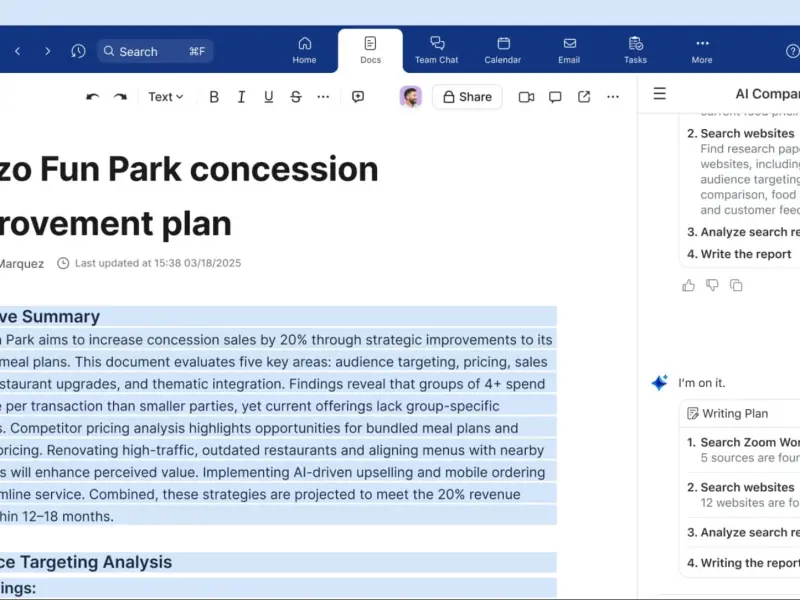800x600 pixels.
Task: Give thumbs down to the AI response
Action: point(712,285)
